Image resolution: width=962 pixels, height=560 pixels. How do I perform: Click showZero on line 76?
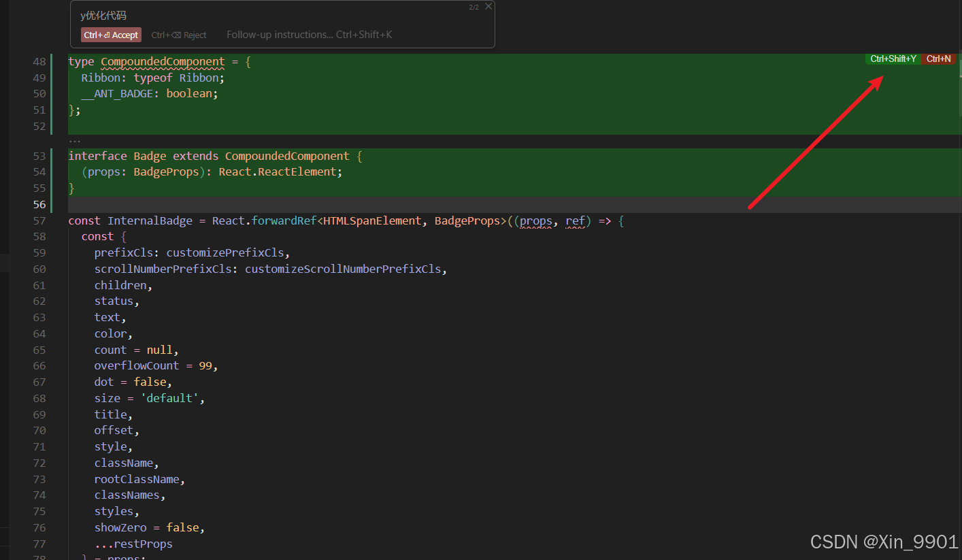tap(120, 528)
